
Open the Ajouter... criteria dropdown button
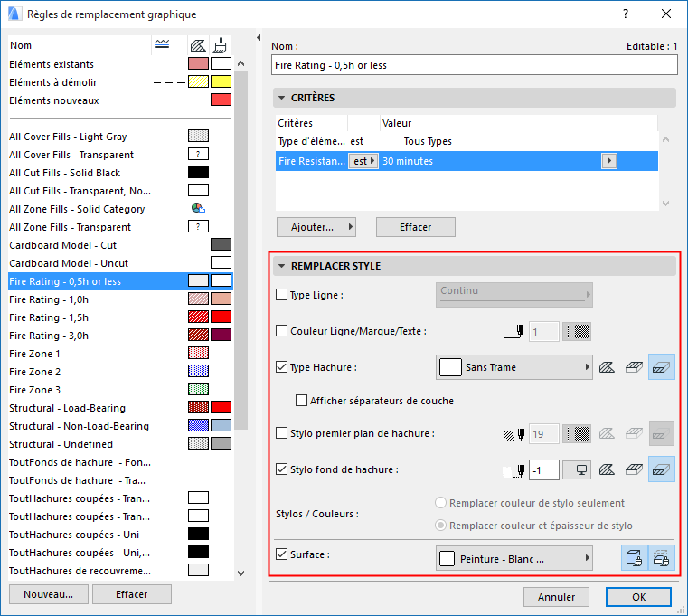316,227
